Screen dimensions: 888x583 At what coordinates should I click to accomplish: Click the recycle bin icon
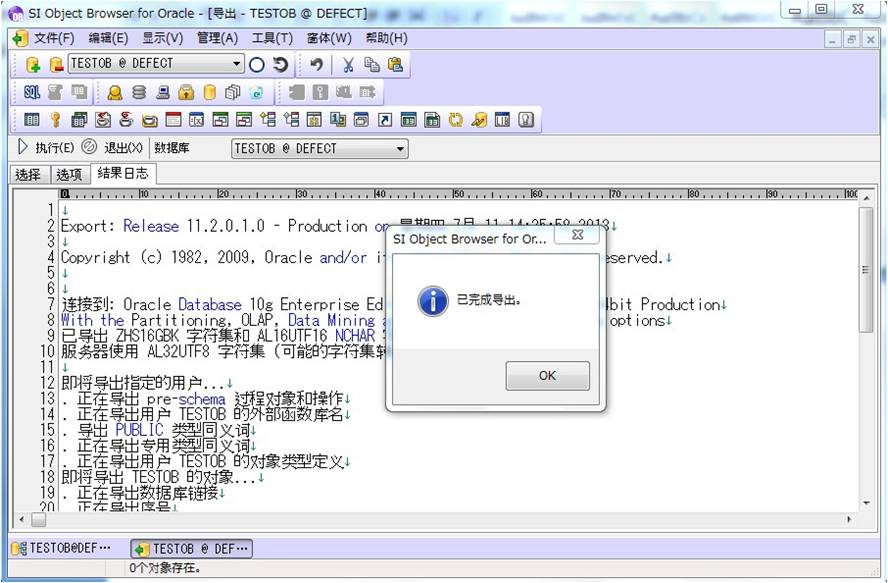coord(257,92)
